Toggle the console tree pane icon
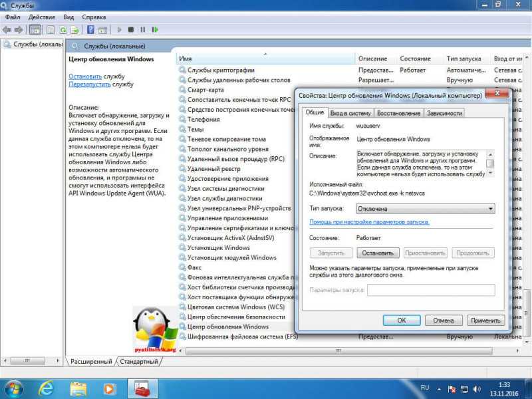532x399 pixels. (x=35, y=30)
